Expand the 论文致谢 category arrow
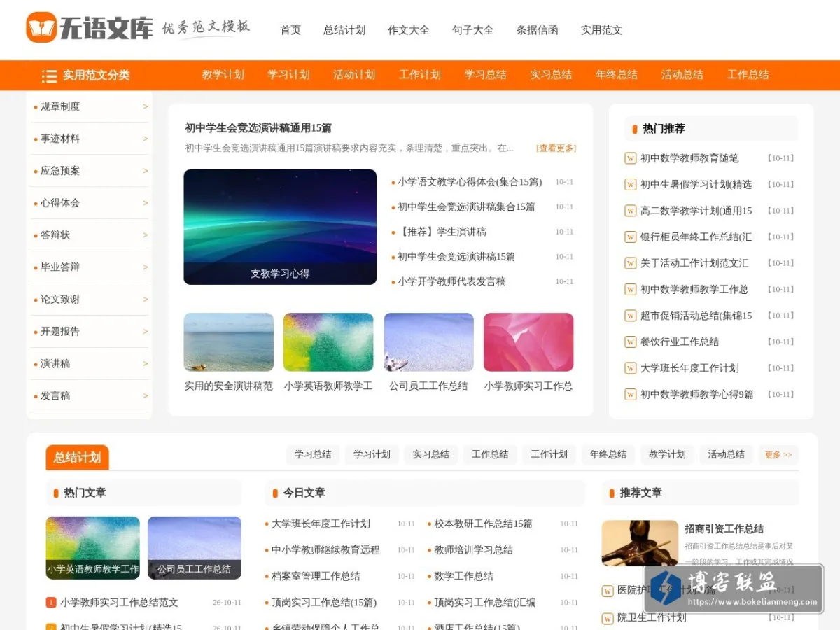 [x=146, y=300]
